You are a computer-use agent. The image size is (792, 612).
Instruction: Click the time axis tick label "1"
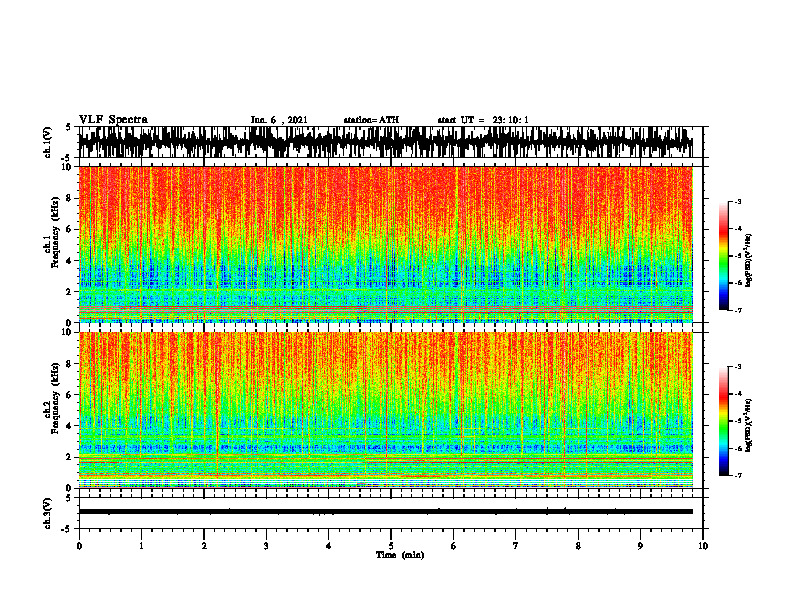click(141, 546)
